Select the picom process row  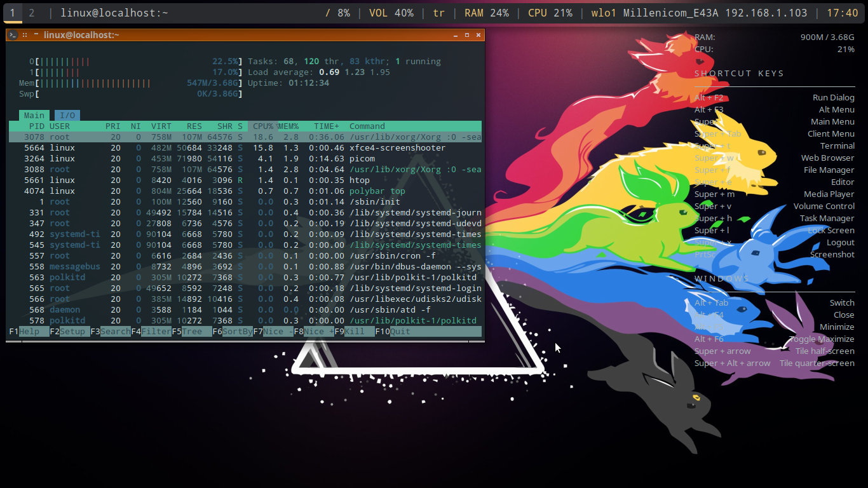pyautogui.click(x=245, y=158)
